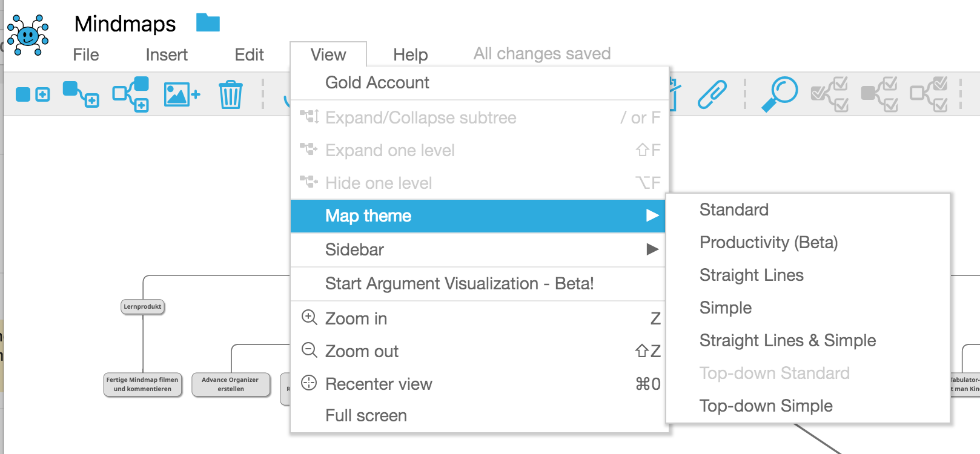Open the Insert menu
Image resolution: width=980 pixels, height=454 pixels.
coord(167,55)
